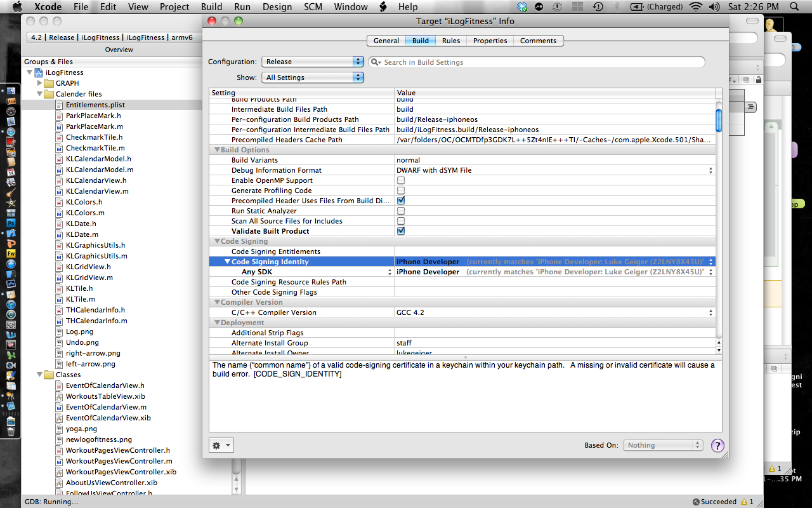Screen dimensions: 812x508
Task: Open the Project menu
Action: coord(174,7)
